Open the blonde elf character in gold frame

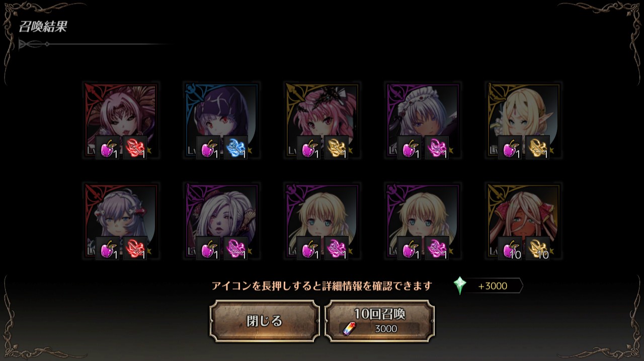pos(523,120)
